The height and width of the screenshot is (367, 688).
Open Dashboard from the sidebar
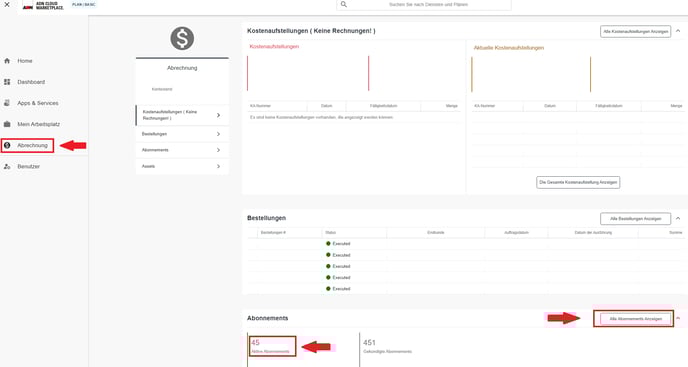point(31,82)
